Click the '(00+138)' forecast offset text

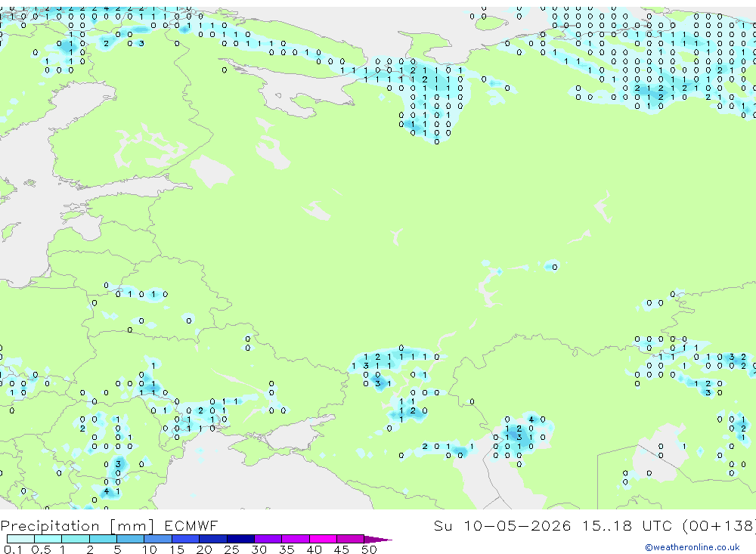(x=718, y=525)
